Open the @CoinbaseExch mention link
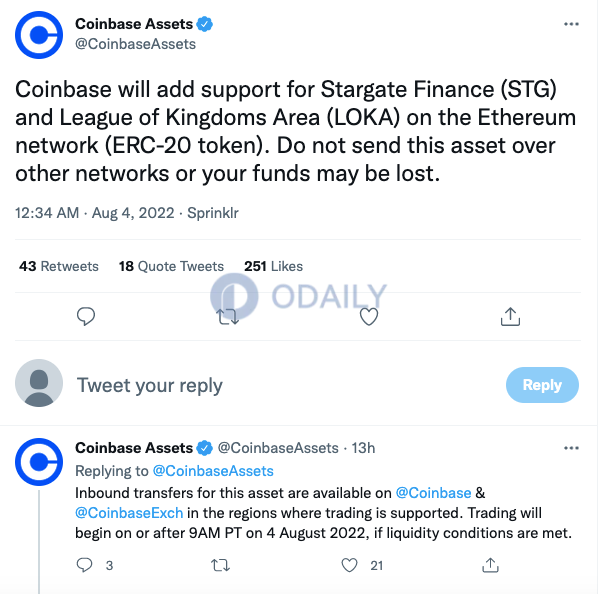Viewport: 598px width, 594px height. pos(129,513)
